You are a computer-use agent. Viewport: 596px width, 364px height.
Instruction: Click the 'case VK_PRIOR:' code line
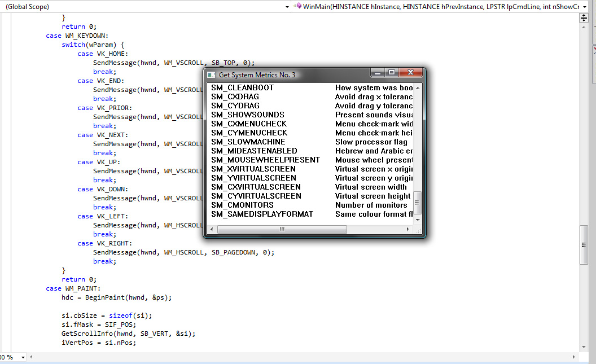pyautogui.click(x=104, y=108)
